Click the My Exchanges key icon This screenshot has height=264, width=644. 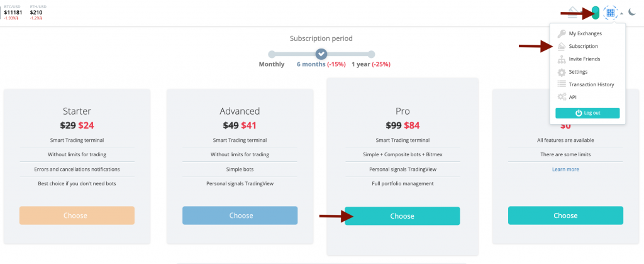tap(562, 33)
